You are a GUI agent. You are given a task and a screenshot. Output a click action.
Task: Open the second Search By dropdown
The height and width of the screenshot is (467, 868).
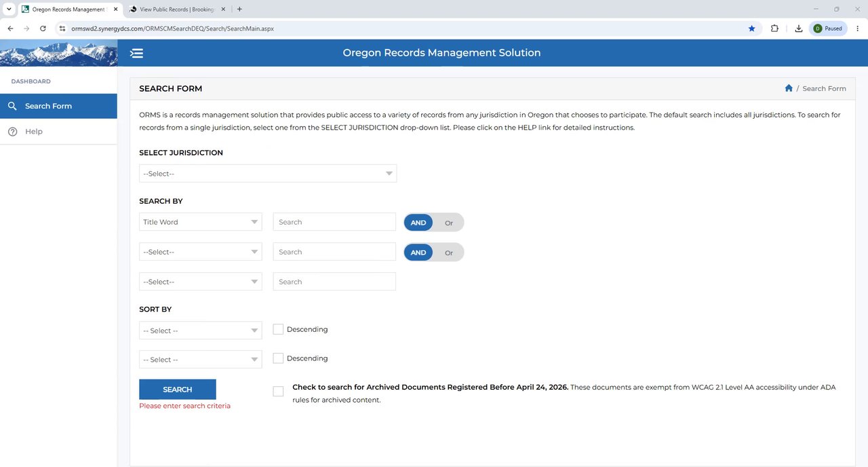click(201, 252)
